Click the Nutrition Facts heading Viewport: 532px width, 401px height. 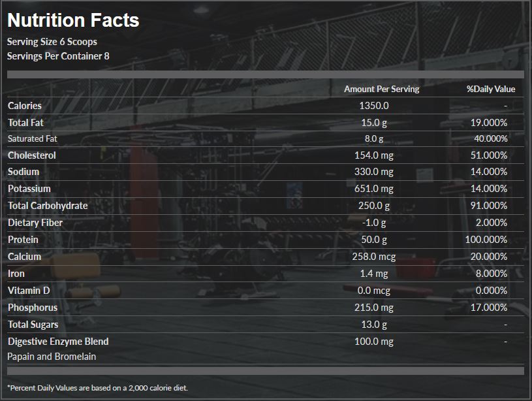coord(73,20)
